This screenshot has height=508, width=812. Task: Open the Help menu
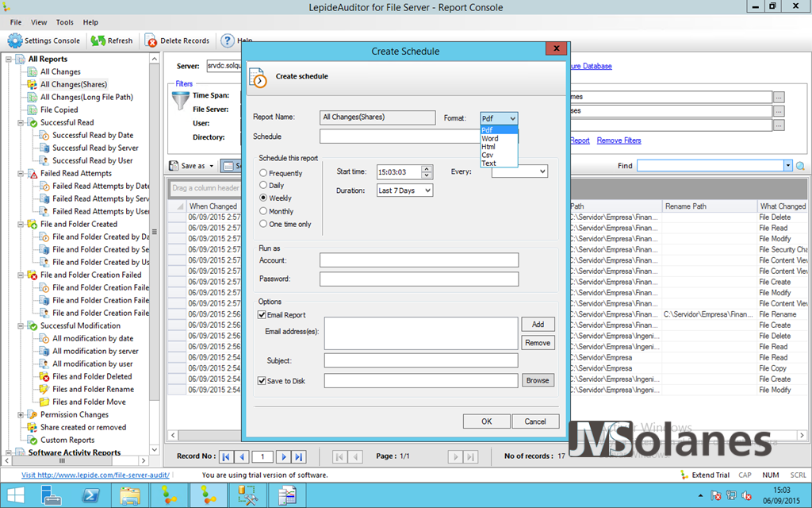click(90, 22)
